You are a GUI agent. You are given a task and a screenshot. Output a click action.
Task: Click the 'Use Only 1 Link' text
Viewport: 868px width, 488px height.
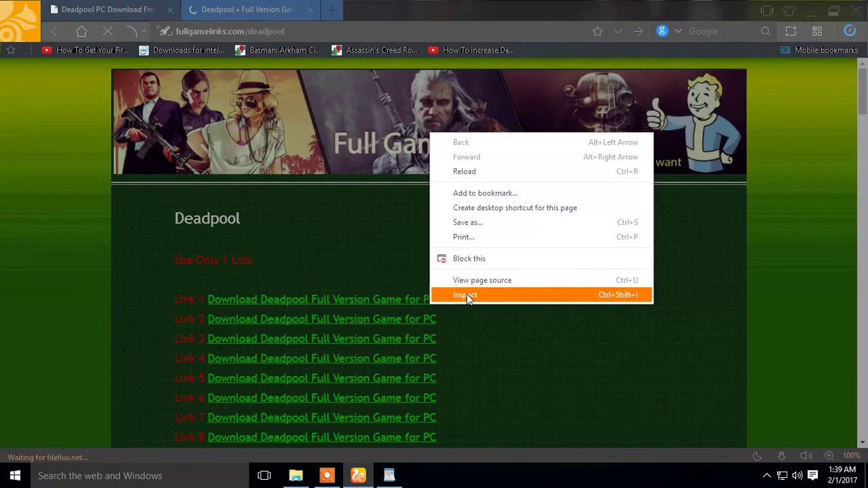pos(214,260)
